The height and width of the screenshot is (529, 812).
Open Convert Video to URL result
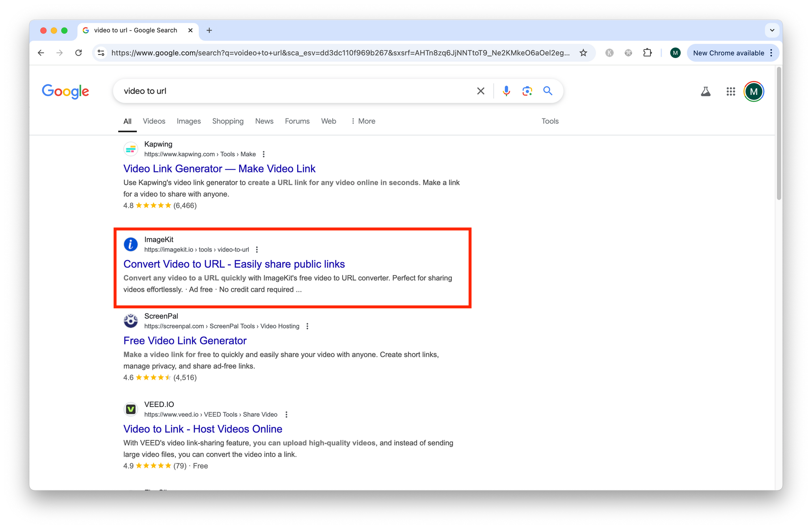234,264
